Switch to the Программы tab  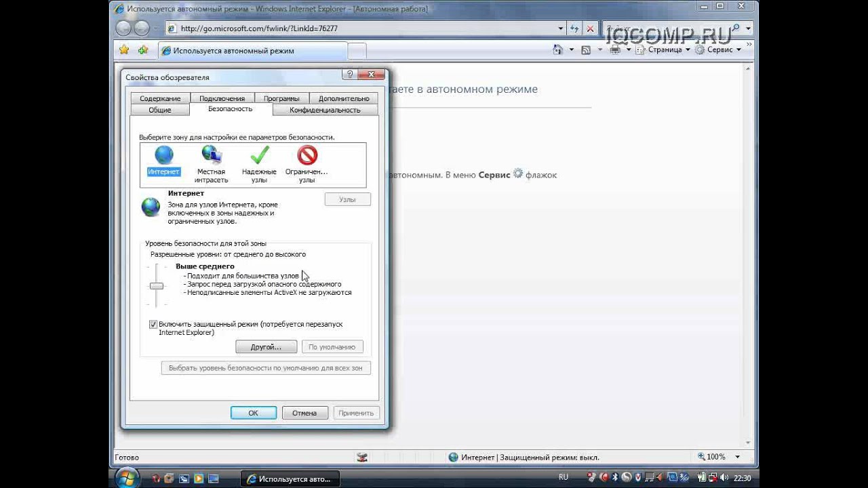(281, 98)
